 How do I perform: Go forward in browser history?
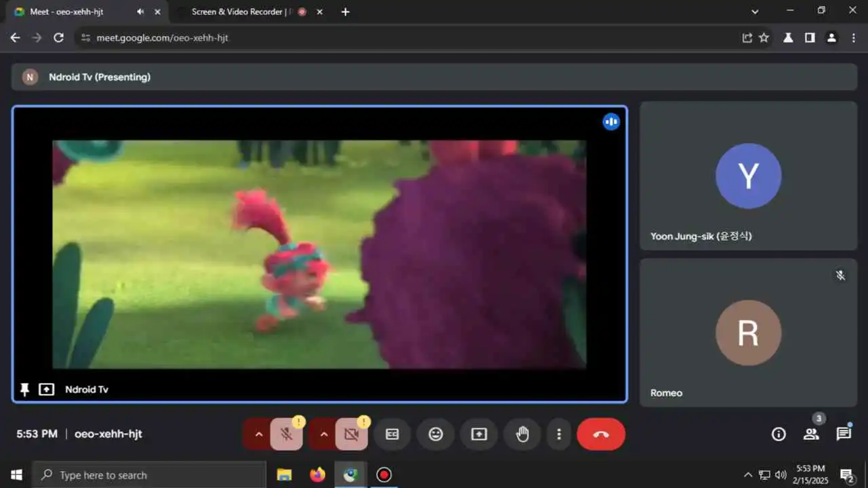click(x=37, y=38)
